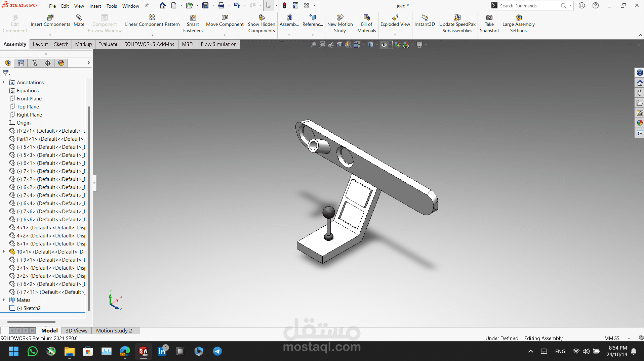Open the File menu
Viewport: 644px width, 361px height.
(52, 6)
